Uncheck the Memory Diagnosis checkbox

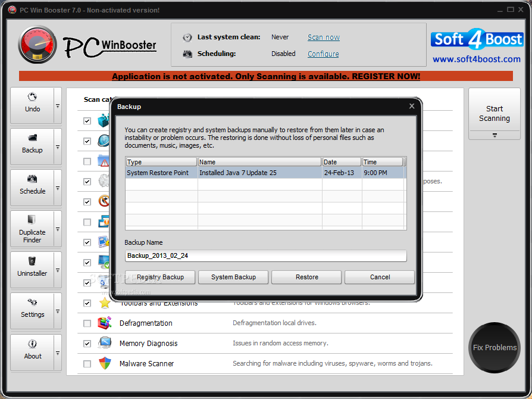[87, 344]
